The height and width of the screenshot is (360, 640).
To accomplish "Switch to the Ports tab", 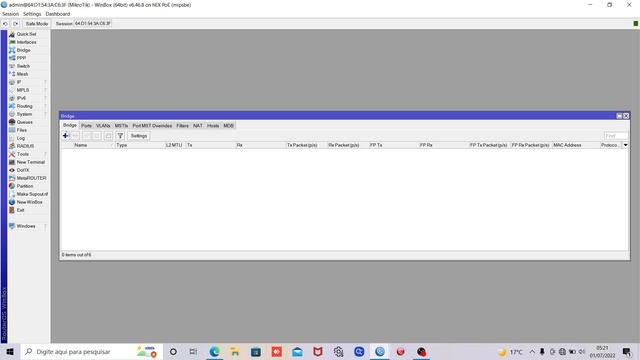I will coord(87,126).
